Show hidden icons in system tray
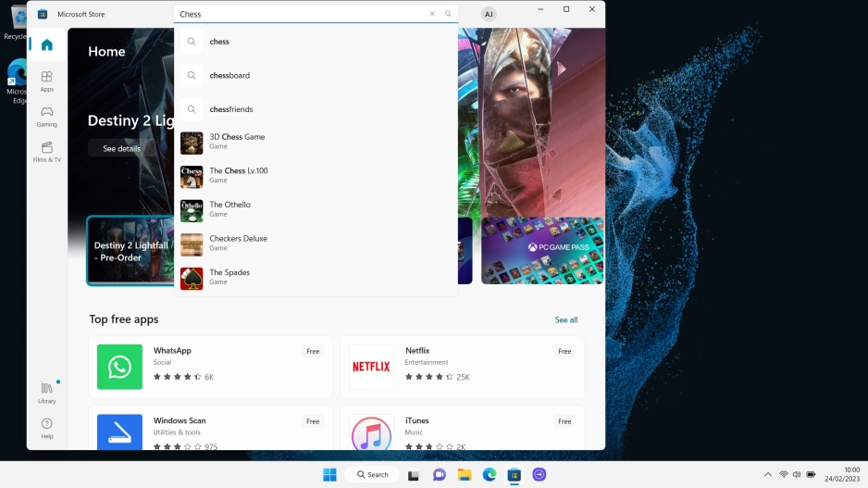This screenshot has width=868, height=488. click(x=768, y=475)
